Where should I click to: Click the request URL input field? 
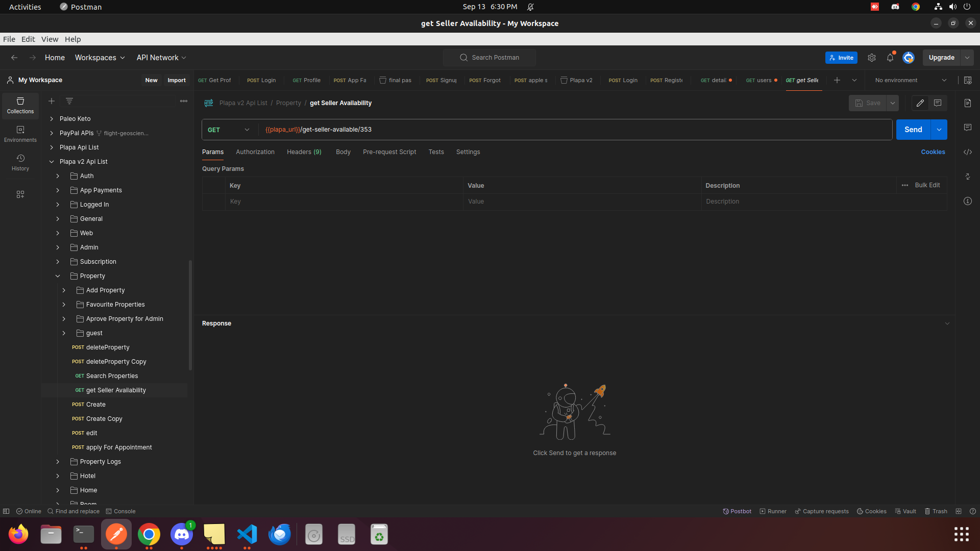coord(575,130)
